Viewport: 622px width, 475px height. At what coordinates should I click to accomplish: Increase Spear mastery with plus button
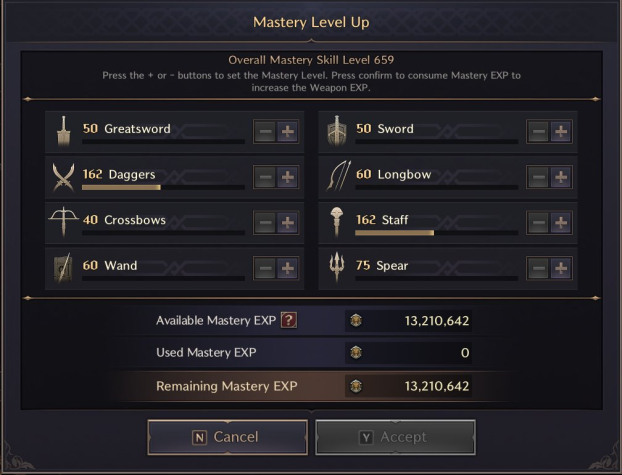[561, 268]
